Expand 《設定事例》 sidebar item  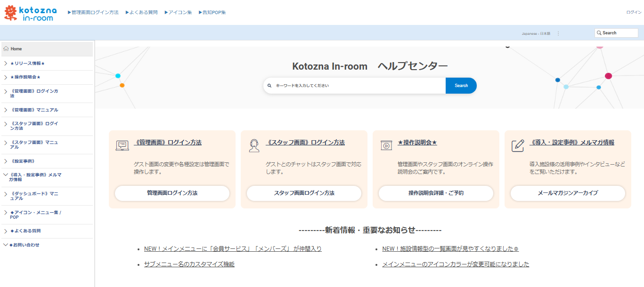tap(5, 161)
